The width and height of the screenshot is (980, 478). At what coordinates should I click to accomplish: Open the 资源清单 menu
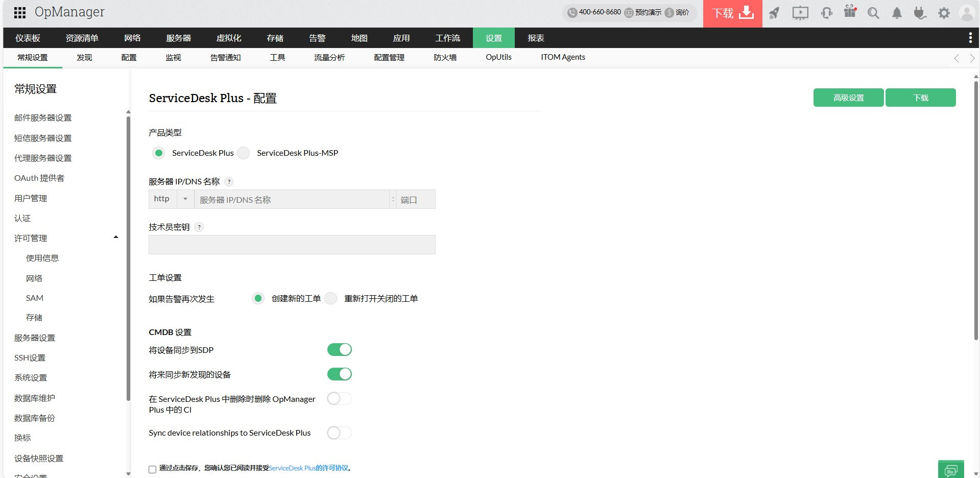[x=82, y=38]
